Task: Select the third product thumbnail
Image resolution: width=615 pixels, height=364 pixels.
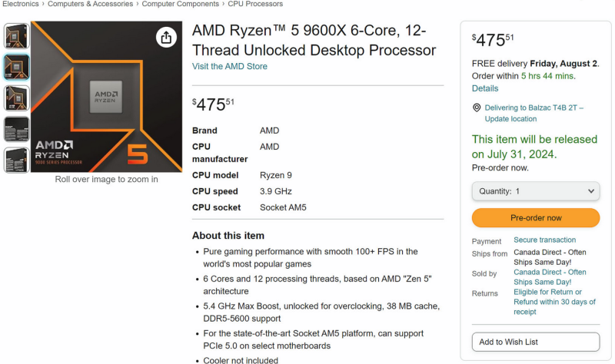Action: 16,98
